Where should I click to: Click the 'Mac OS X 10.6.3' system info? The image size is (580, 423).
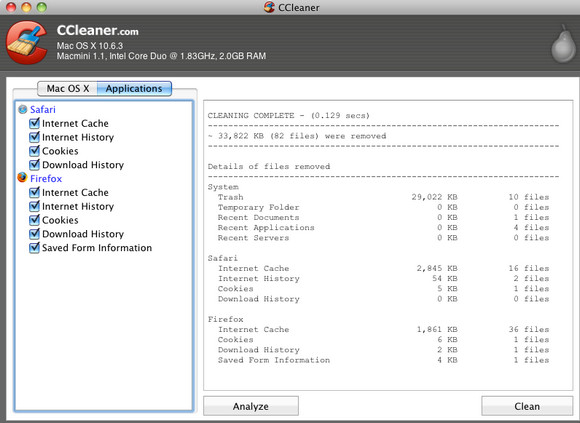pyautogui.click(x=90, y=46)
